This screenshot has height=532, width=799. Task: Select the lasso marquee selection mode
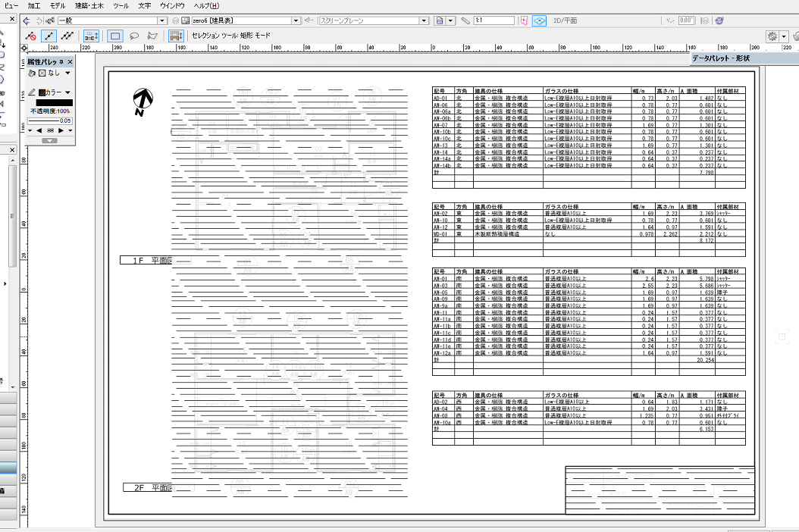tap(133, 36)
